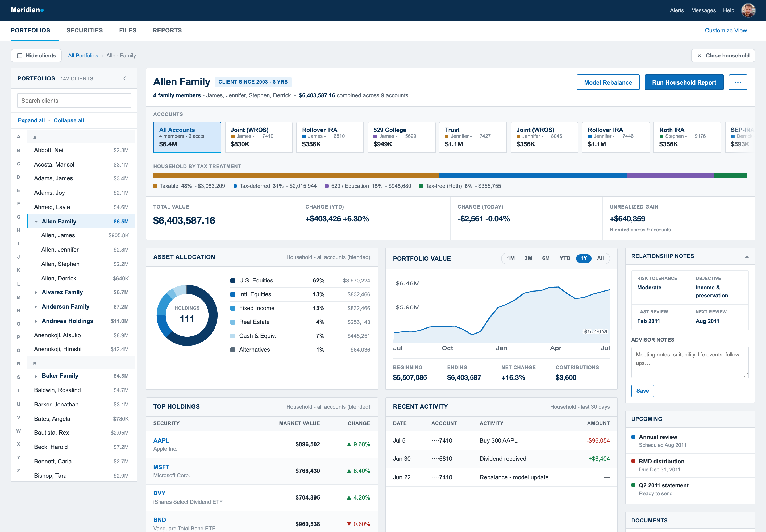Viewport: 766px width, 532px height.
Task: Click the Hide clients panel icon
Action: point(20,56)
